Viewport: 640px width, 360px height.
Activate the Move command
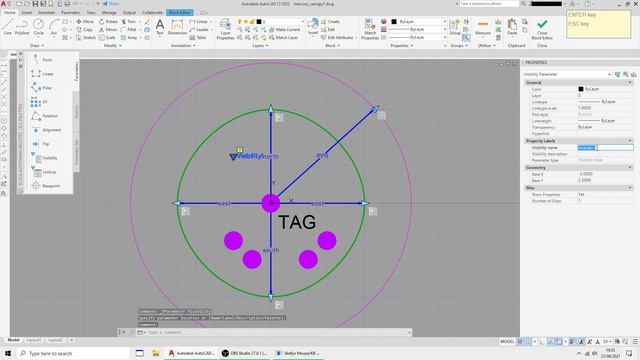pyautogui.click(x=85, y=21)
